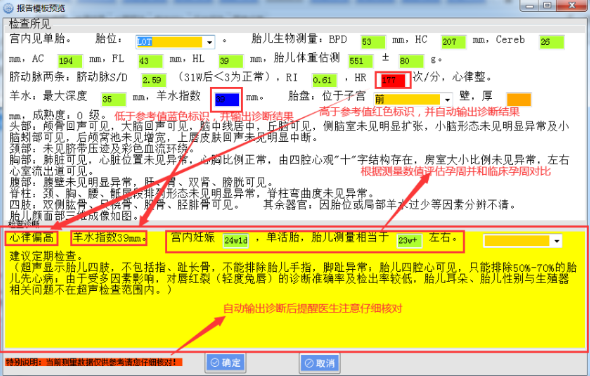Maximize the report template preview window

tap(548, 6)
